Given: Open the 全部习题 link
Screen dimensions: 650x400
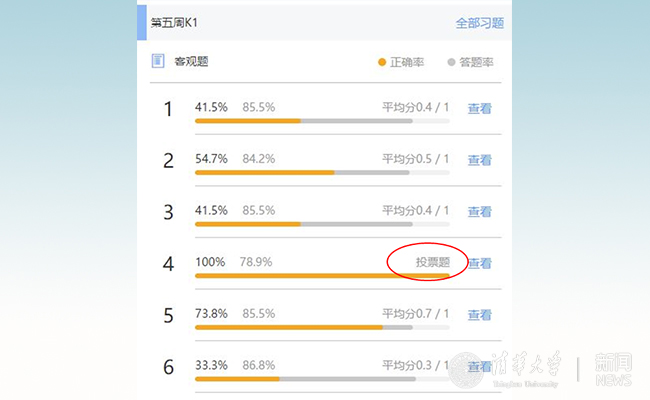Looking at the screenshot, I should 479,23.
